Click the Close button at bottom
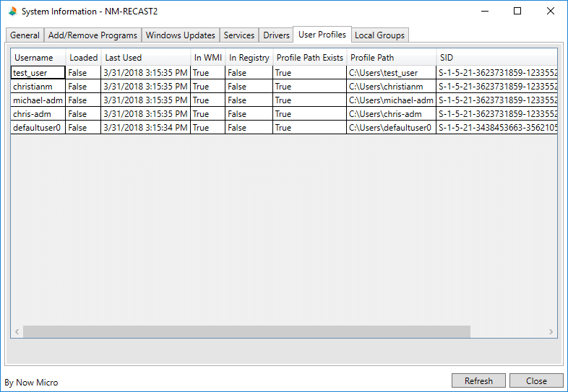The image size is (568, 392). click(536, 381)
